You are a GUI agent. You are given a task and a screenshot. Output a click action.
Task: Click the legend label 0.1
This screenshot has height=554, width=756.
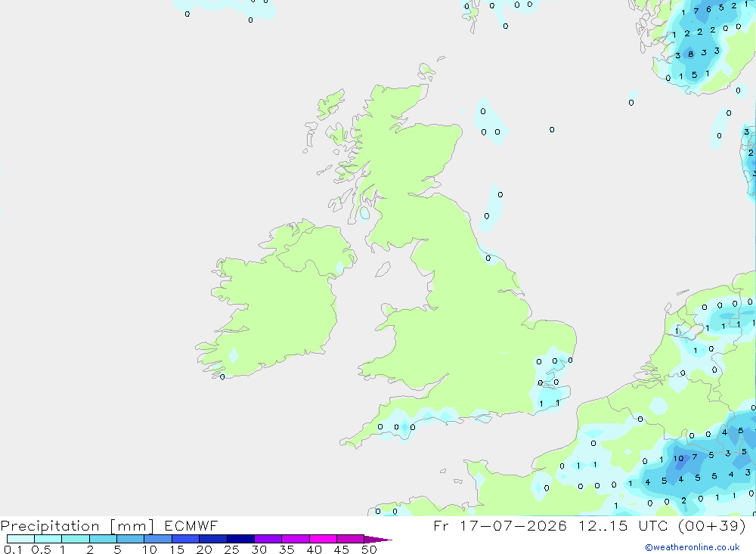pyautogui.click(x=13, y=549)
